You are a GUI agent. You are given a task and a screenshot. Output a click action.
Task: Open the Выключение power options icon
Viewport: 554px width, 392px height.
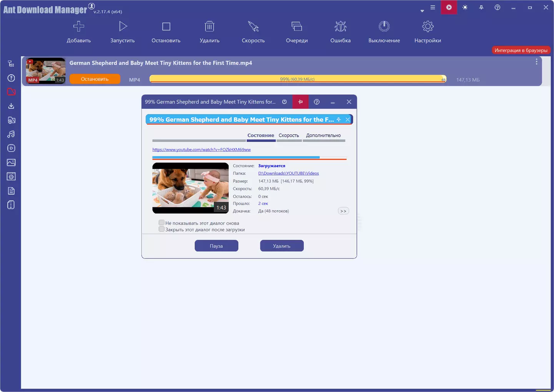coord(384,27)
